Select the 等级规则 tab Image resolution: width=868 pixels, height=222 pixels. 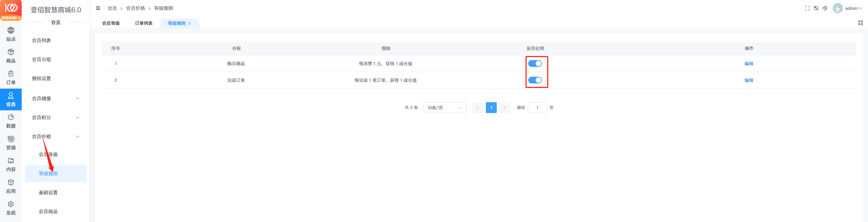pos(177,23)
